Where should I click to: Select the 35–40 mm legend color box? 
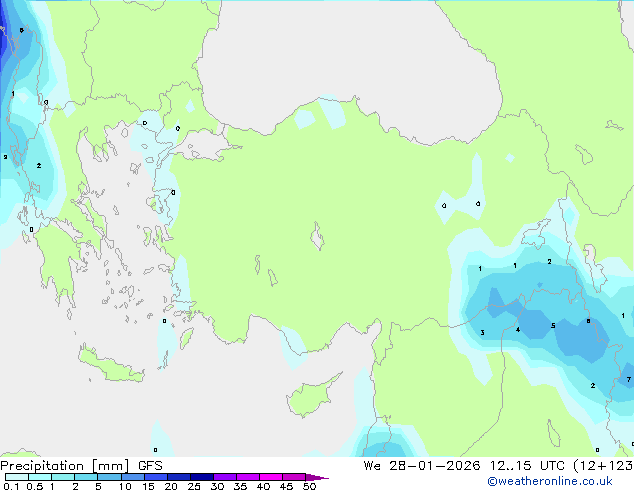coord(248,477)
